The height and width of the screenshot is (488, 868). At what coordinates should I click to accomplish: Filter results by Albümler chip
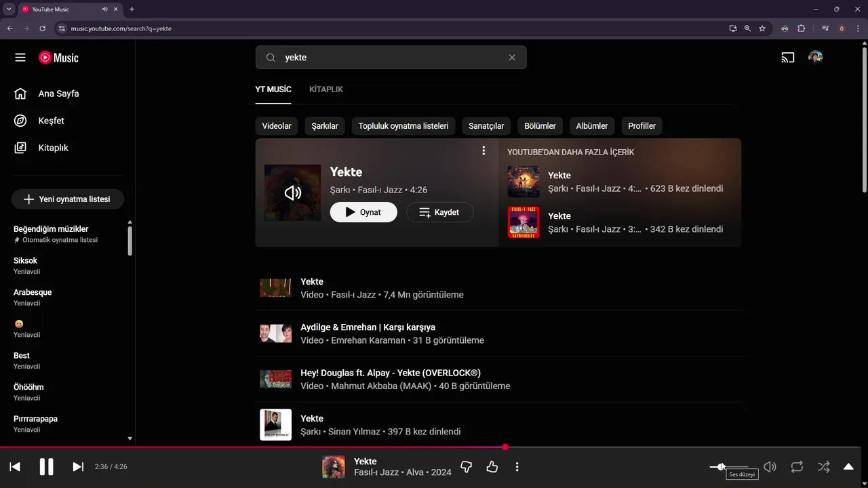coord(592,126)
